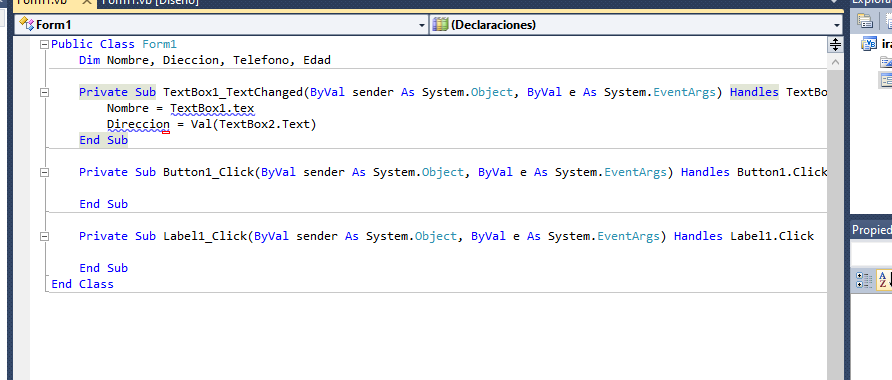Click the Declaraciones book icon
The height and width of the screenshot is (380, 892).
click(x=440, y=24)
